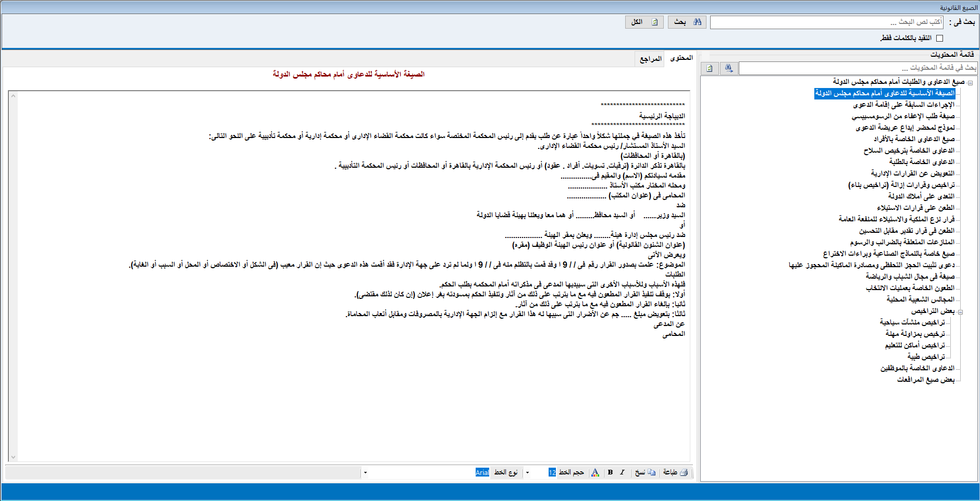
Task: Select 'ترخيص بمزاولة مهنة' item
Action: [915, 334]
